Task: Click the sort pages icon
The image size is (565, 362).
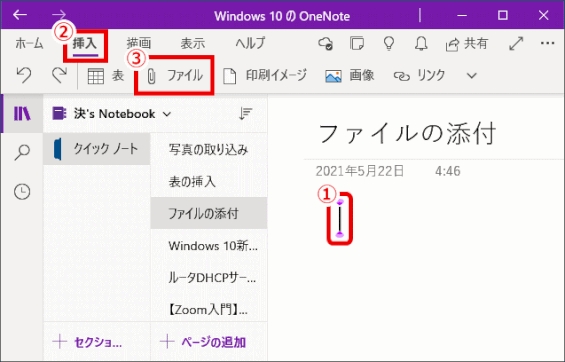Action: pyautogui.click(x=246, y=113)
